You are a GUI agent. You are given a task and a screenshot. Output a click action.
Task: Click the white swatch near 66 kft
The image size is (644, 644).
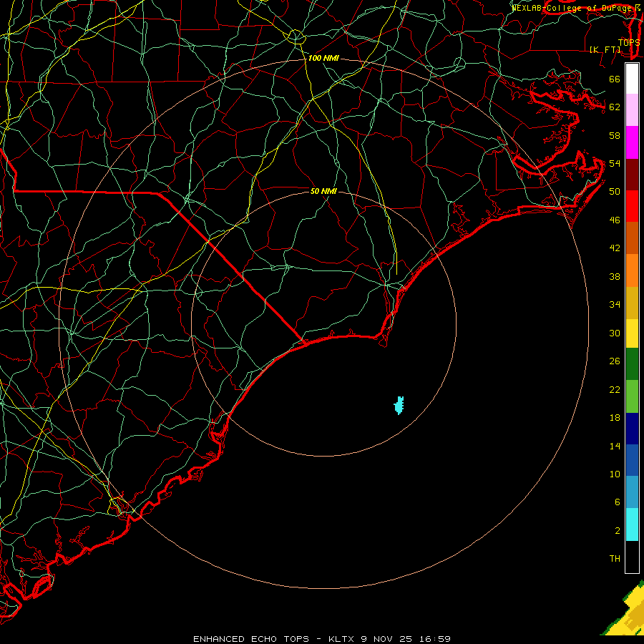pos(632,79)
